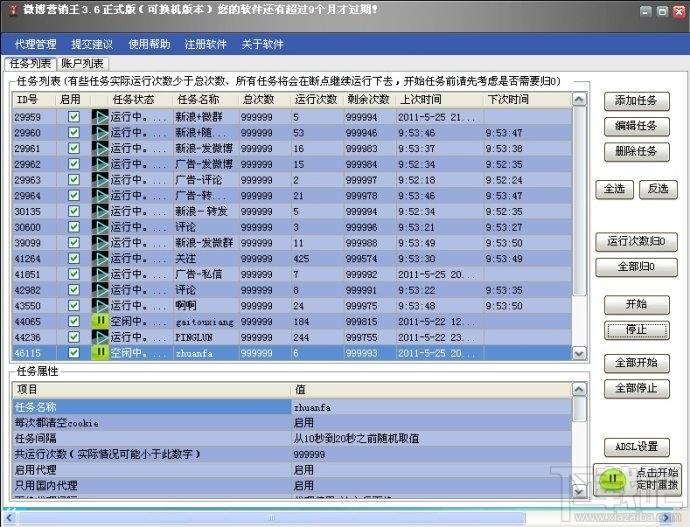690x527 pixels.
Task: Click the 编辑任务 button
Action: click(636, 126)
